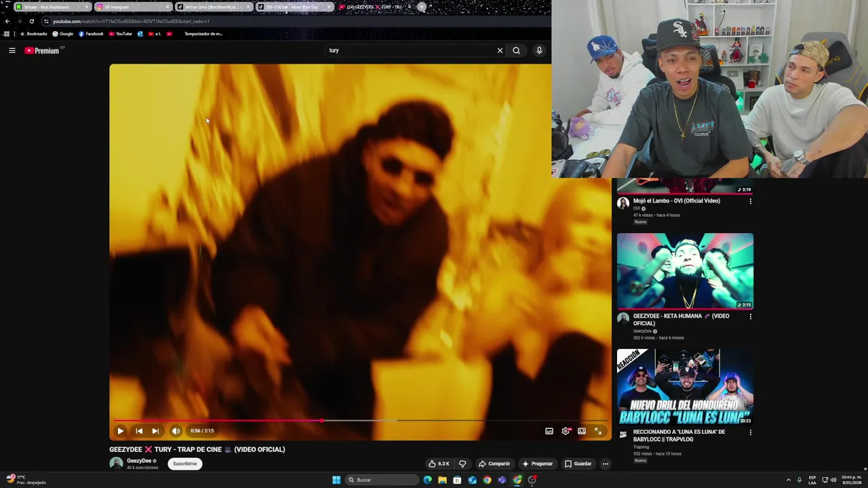Save the video with Guardar

[578, 464]
